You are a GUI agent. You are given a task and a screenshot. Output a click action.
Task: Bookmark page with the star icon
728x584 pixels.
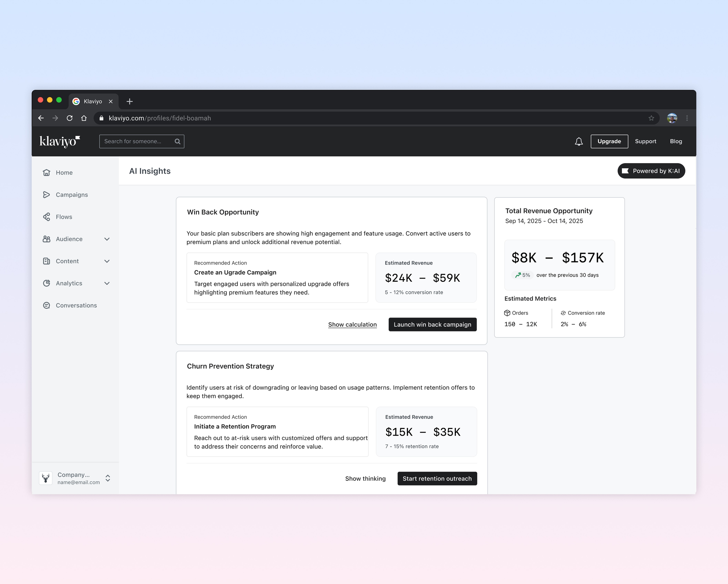click(x=651, y=118)
